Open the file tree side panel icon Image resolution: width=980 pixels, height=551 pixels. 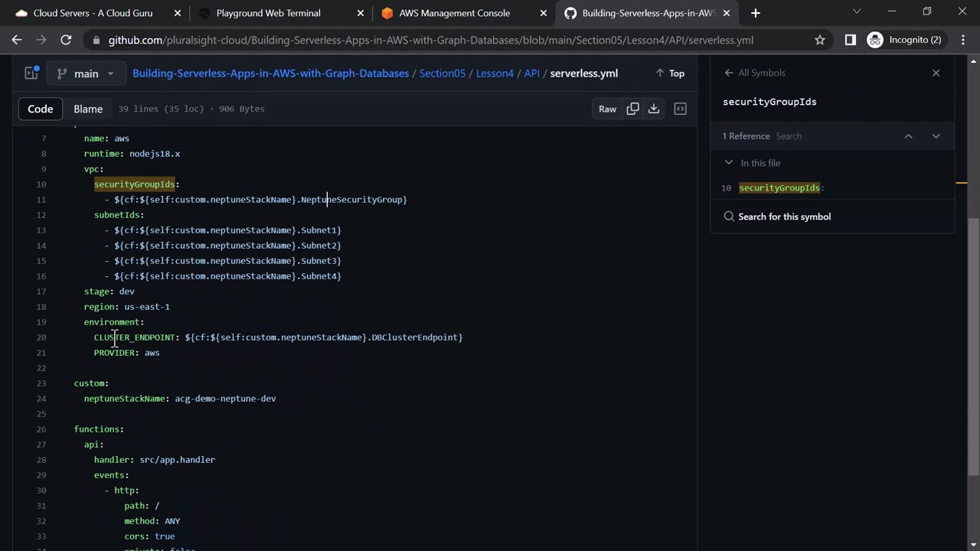pos(31,73)
